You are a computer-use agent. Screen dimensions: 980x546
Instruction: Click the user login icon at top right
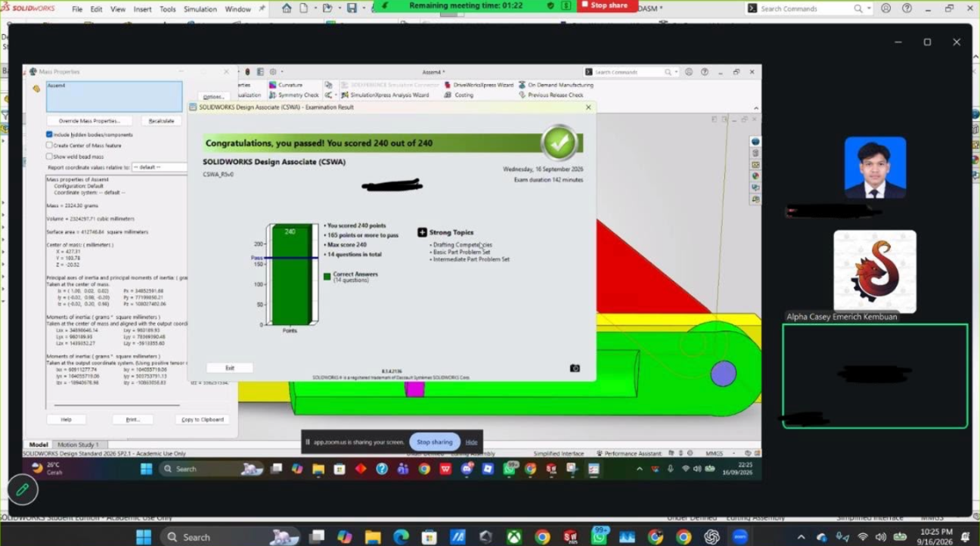[885, 8]
